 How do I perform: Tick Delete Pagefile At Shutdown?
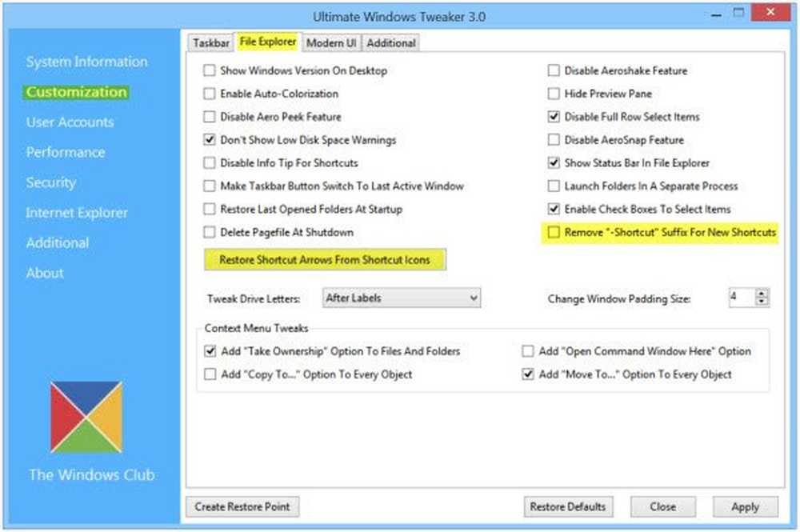point(209,232)
